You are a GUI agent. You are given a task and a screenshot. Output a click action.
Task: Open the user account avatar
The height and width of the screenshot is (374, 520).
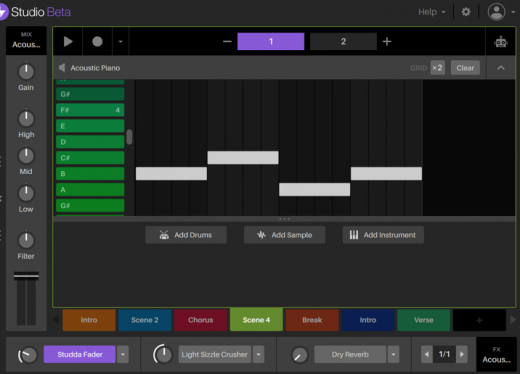(496, 12)
